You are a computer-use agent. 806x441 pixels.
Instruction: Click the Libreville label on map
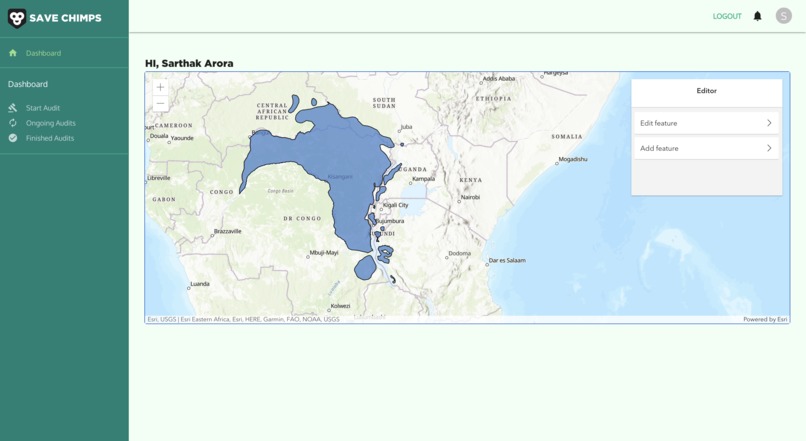(x=158, y=178)
